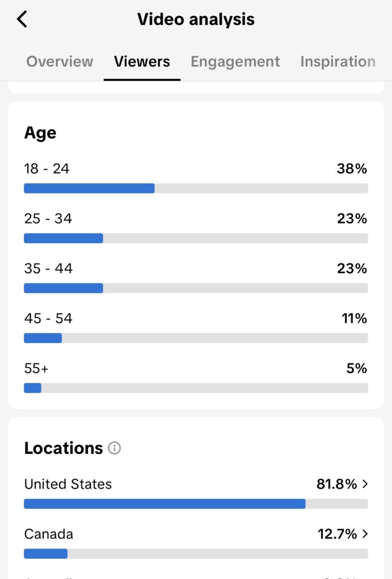Open the Engagement tab

click(235, 62)
